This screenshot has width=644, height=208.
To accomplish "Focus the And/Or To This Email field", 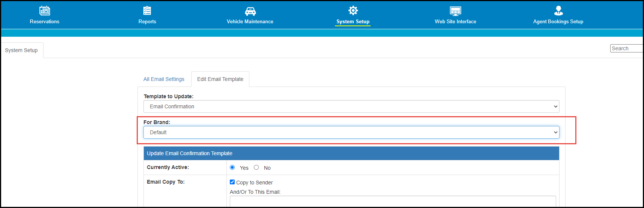I will coord(393,201).
